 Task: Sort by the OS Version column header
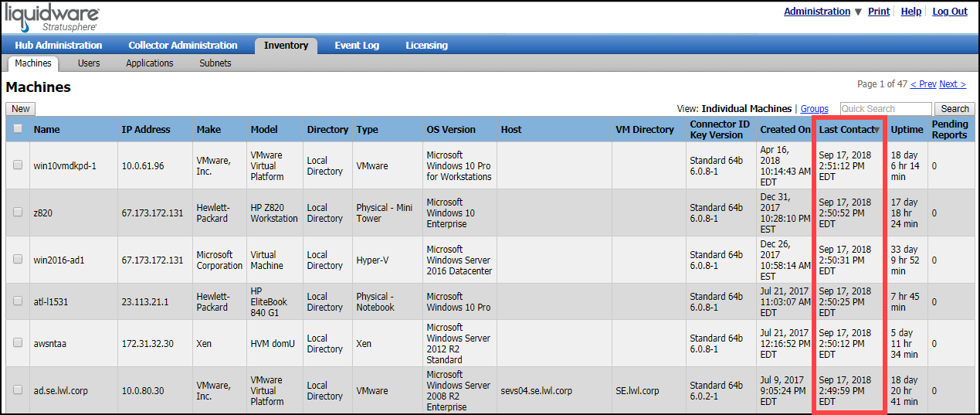(451, 130)
